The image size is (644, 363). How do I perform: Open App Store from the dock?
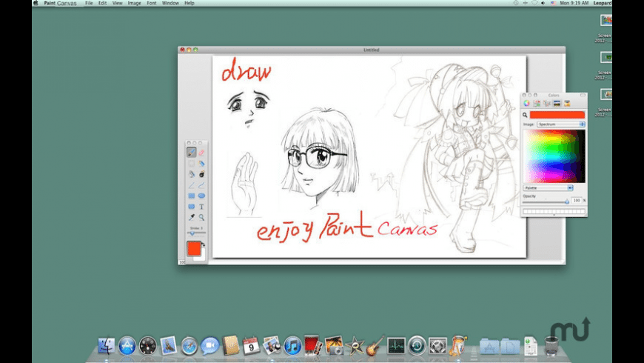[127, 346]
